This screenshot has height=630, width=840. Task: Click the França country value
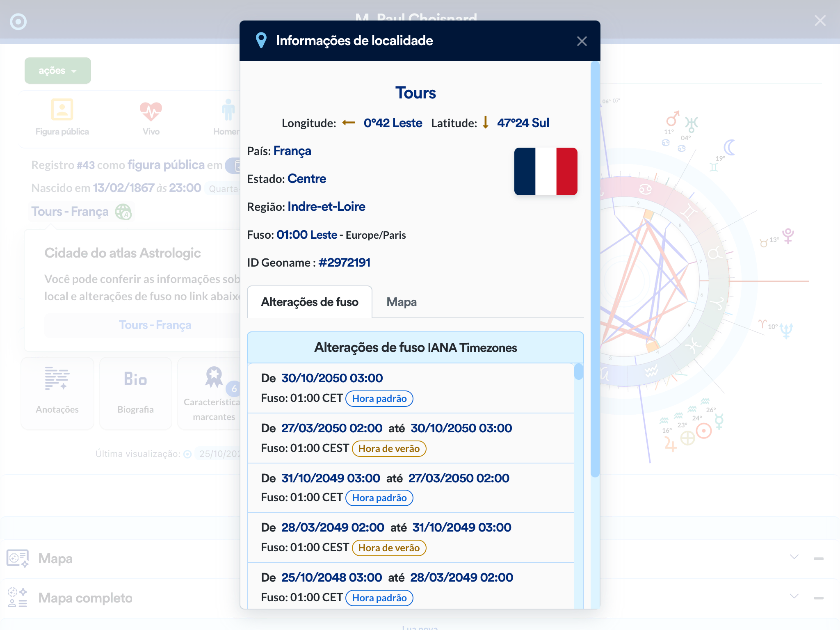coord(292,151)
